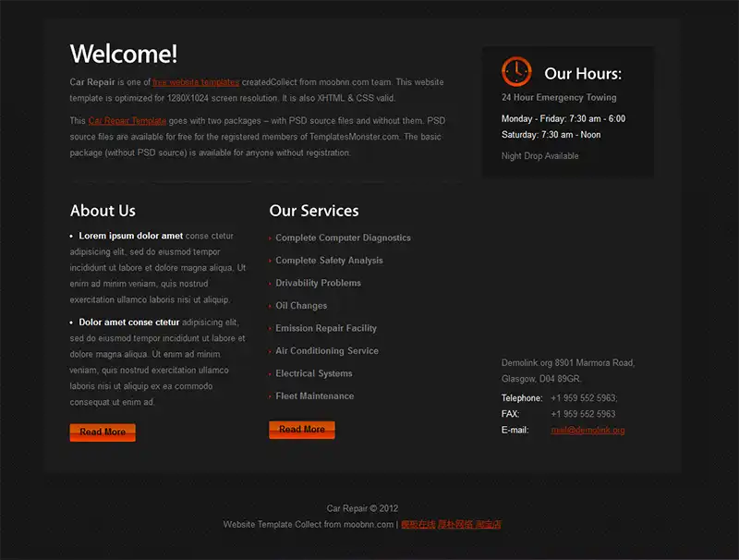Follow the 'Car Repair Template' link
Viewport: 739px width, 560px height.
pyautogui.click(x=127, y=121)
